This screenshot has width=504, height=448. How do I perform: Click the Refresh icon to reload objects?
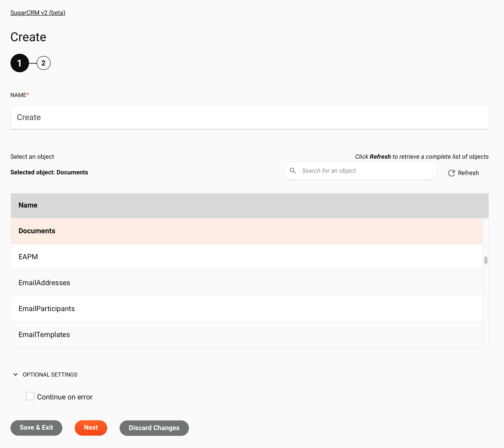pyautogui.click(x=451, y=173)
